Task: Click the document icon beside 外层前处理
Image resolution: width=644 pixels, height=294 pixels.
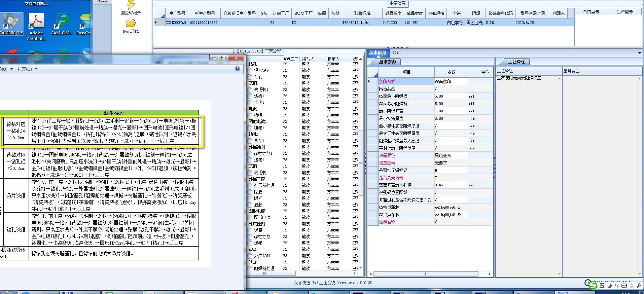Action: click(250, 185)
